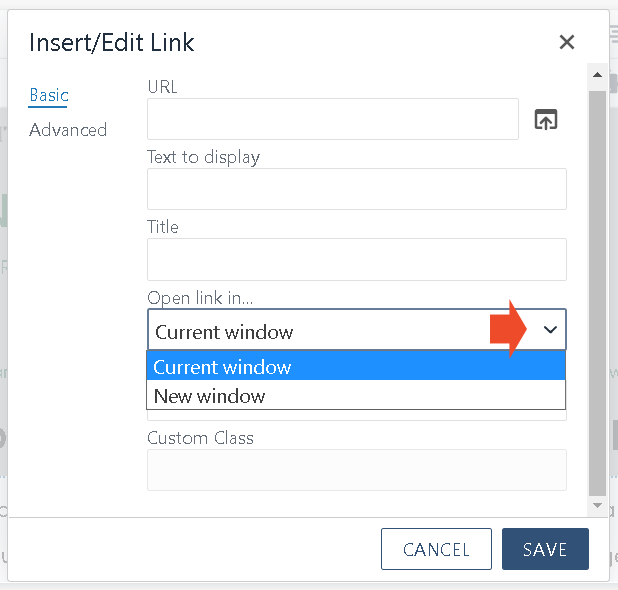Click the CANCEL button
618x590 pixels.
click(x=436, y=549)
